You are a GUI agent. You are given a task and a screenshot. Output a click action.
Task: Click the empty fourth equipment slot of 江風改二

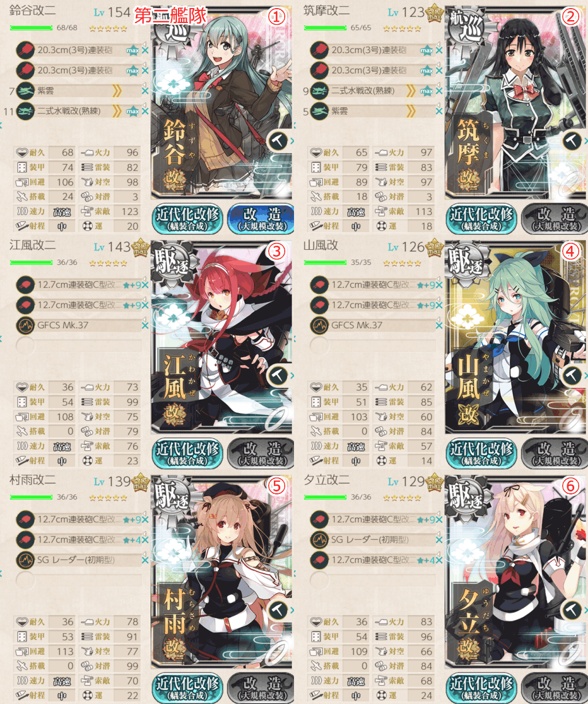[x=80, y=346]
